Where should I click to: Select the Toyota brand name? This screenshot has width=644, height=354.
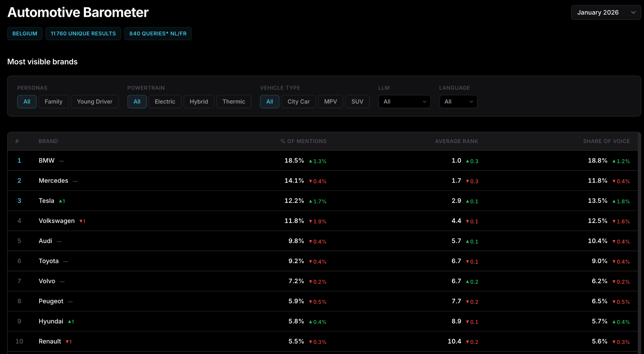click(x=49, y=261)
